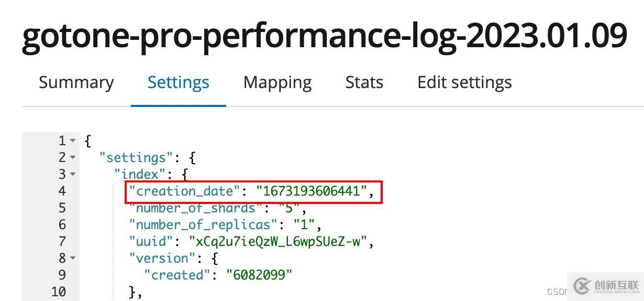
Task: Click the watermark logo icon in bottom corner
Action: click(582, 286)
